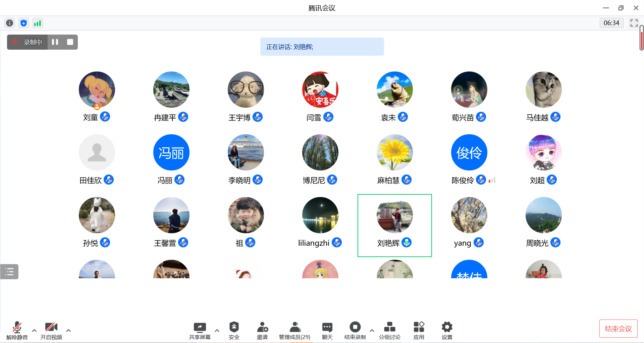
Task: Expand video options arrow beside 开启视频
Action: (x=68, y=331)
